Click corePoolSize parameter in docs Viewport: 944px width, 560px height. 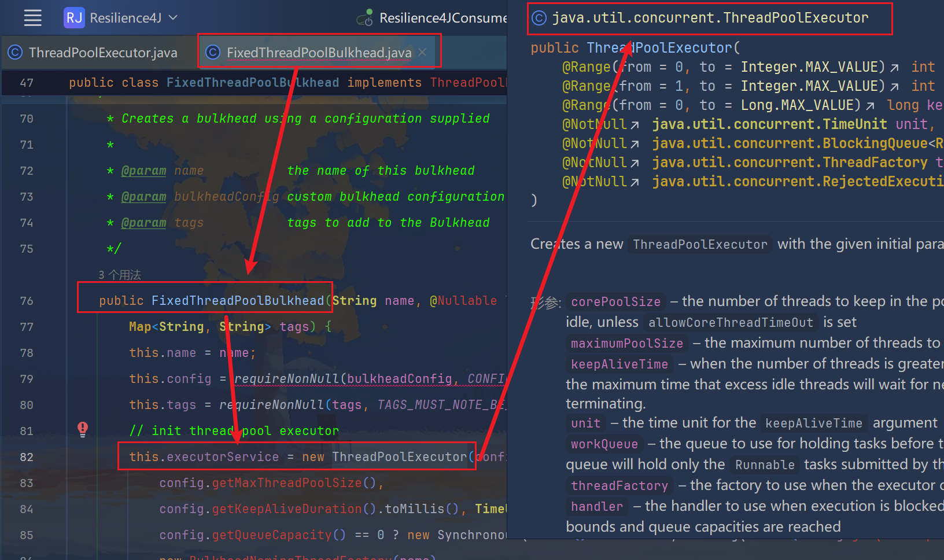point(615,301)
